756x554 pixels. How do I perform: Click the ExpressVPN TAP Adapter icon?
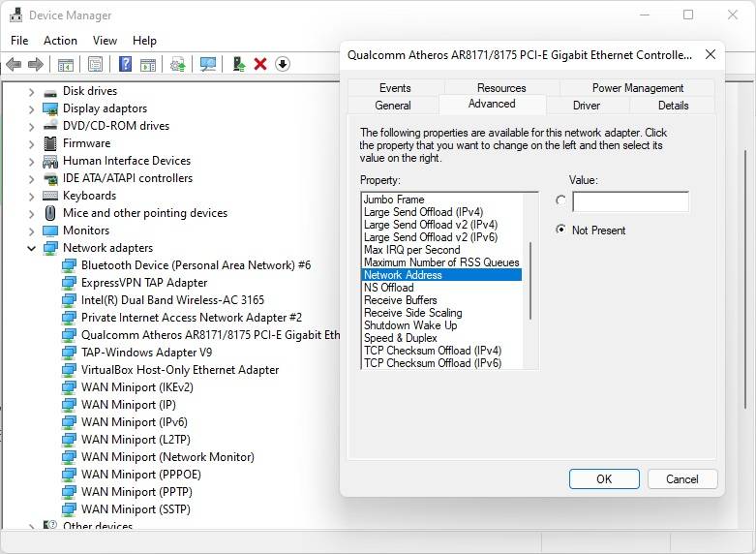(69, 283)
